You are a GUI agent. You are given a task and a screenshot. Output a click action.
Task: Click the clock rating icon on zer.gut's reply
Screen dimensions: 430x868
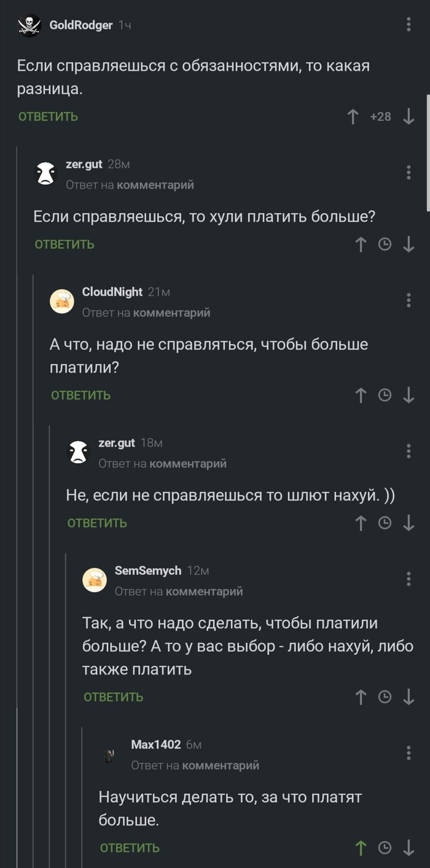point(385,244)
